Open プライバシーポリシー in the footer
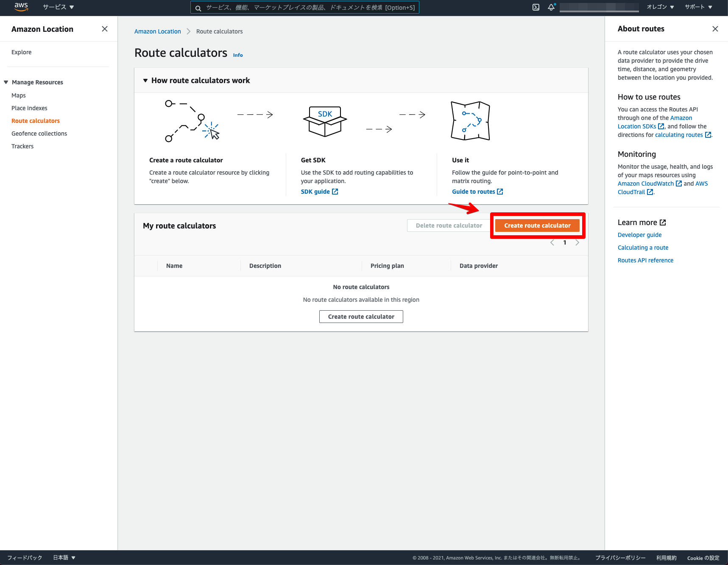728x565 pixels. pyautogui.click(x=620, y=558)
